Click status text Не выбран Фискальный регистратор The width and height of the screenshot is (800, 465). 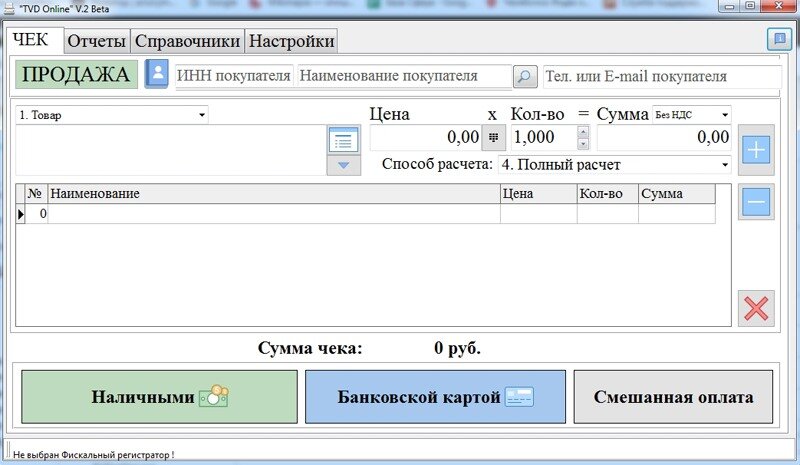(93, 455)
